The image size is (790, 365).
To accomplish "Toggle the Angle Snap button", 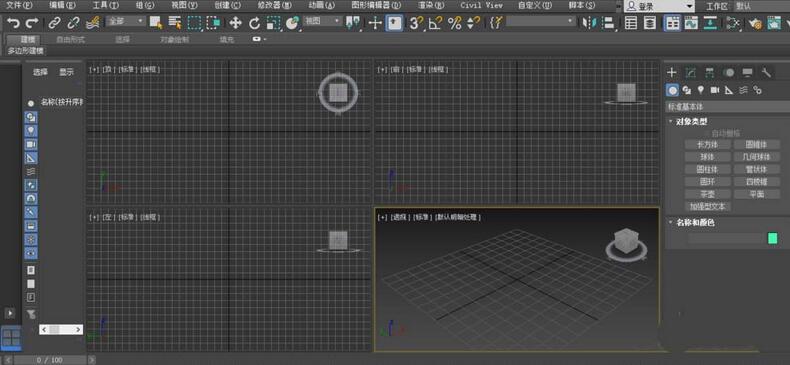I will [435, 23].
